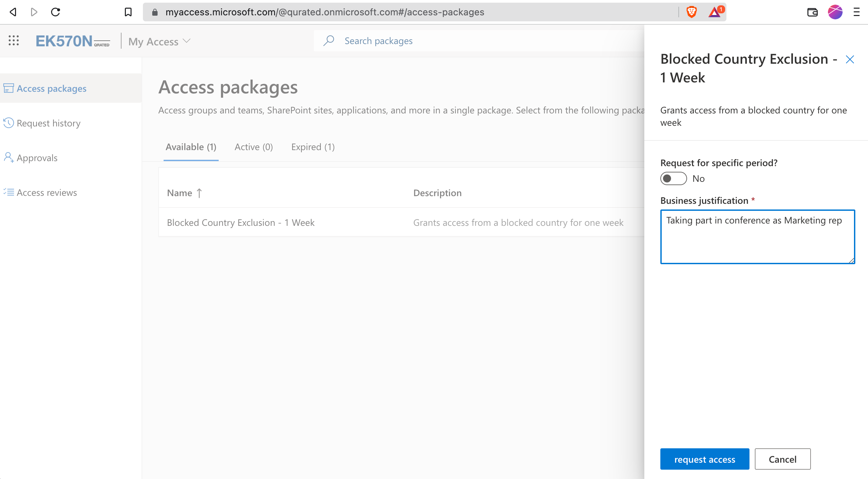Select the Blocked Country Exclusion - 1 Week row
This screenshot has height=479, width=868.
(401, 222)
